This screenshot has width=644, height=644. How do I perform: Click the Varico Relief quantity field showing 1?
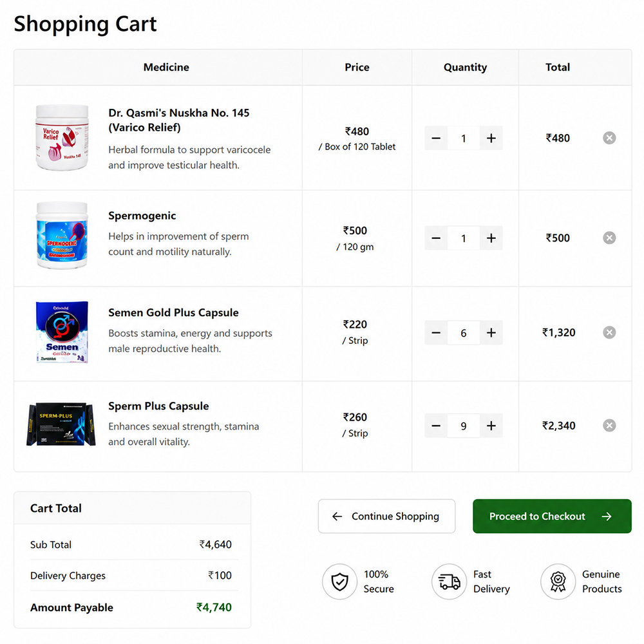[464, 138]
